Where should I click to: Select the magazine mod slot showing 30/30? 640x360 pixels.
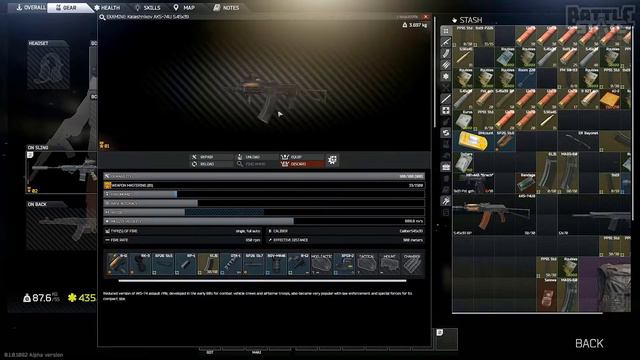[x=208, y=264]
